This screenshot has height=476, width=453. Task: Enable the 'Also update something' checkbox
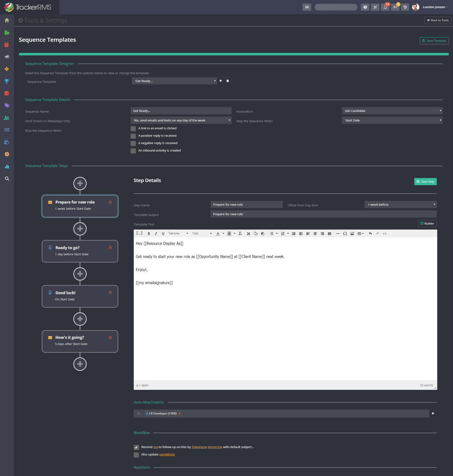(136, 455)
